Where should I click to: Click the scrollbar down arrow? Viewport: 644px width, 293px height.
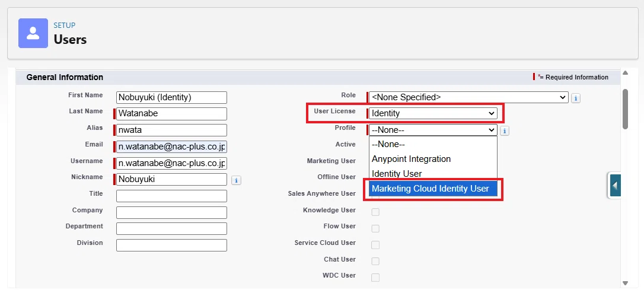point(625,283)
